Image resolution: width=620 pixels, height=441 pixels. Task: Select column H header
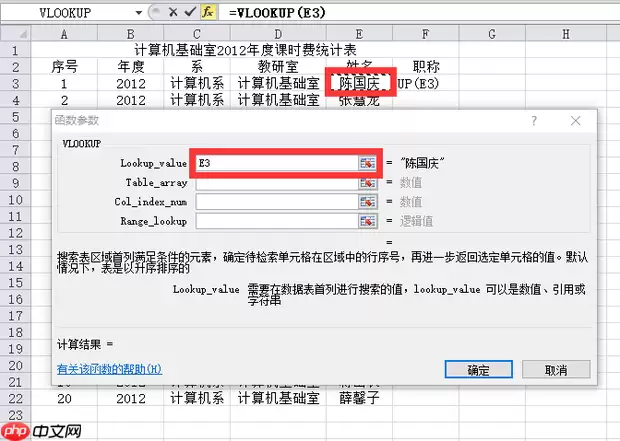pyautogui.click(x=566, y=34)
